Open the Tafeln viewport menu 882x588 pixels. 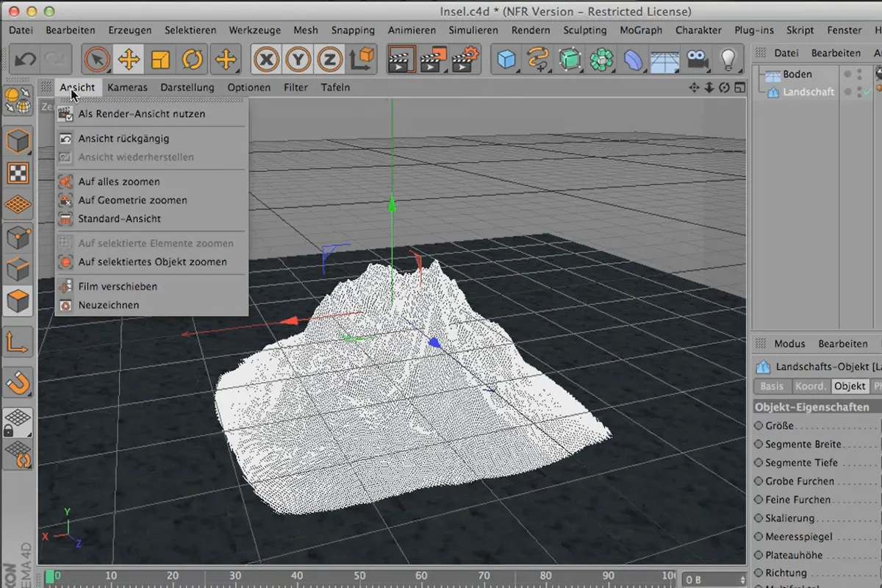point(335,87)
